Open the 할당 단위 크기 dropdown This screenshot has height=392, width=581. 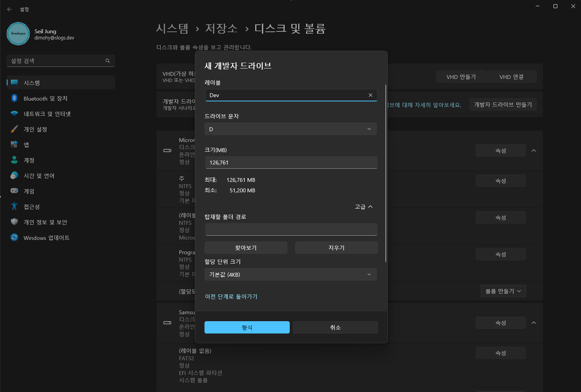point(291,274)
